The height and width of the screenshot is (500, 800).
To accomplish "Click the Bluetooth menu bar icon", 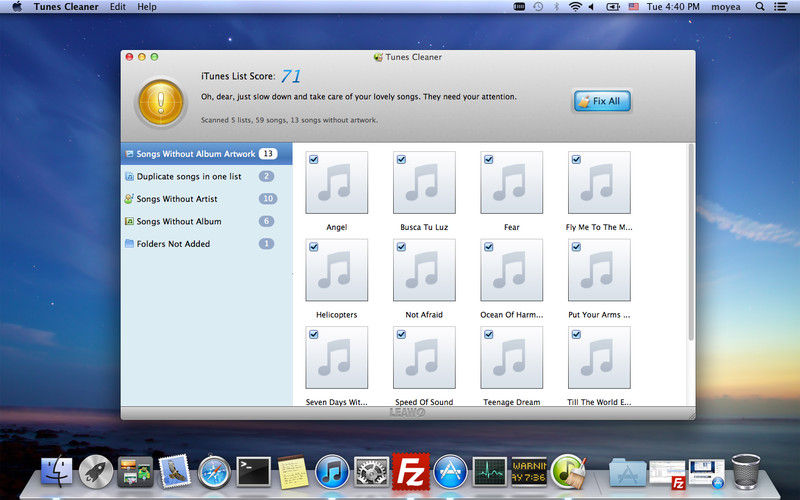I will pyautogui.click(x=557, y=7).
